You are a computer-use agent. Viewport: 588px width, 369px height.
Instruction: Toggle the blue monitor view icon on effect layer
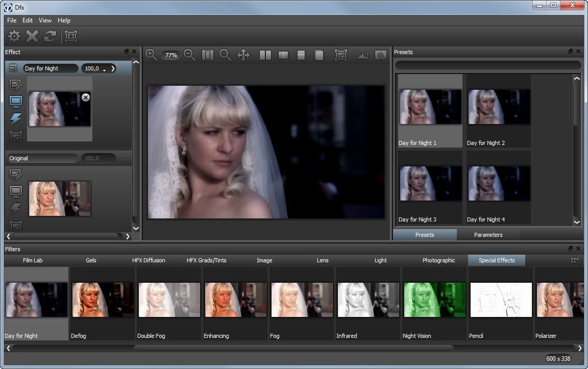point(15,102)
